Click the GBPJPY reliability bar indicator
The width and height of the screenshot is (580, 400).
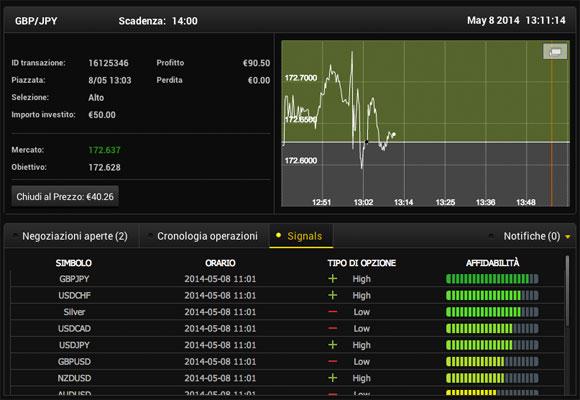point(492,279)
